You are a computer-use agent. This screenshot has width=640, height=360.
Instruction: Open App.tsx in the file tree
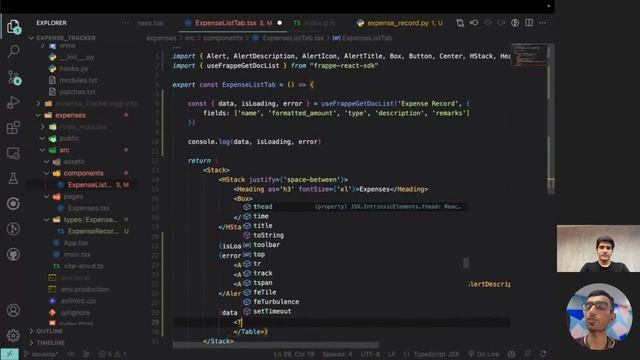76,243
